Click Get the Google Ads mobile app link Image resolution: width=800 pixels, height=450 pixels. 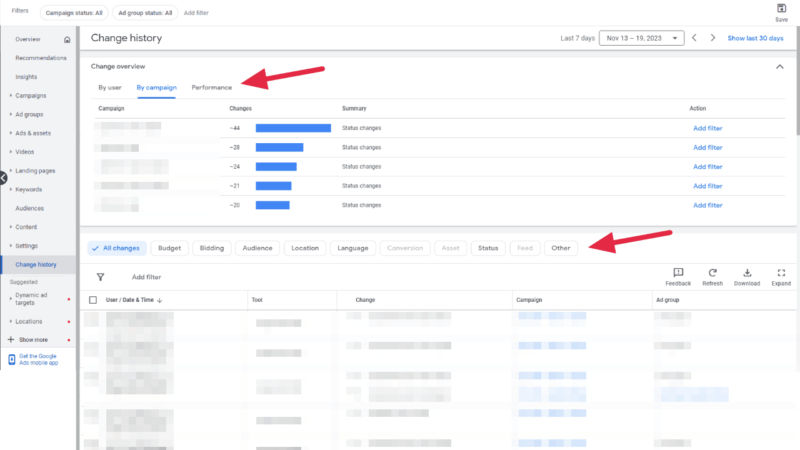click(39, 360)
